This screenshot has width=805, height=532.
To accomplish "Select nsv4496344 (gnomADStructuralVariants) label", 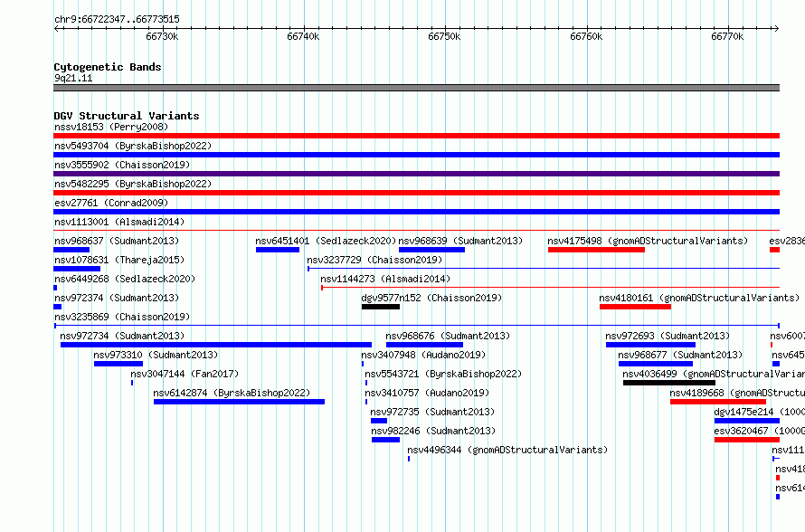I will [507, 450].
